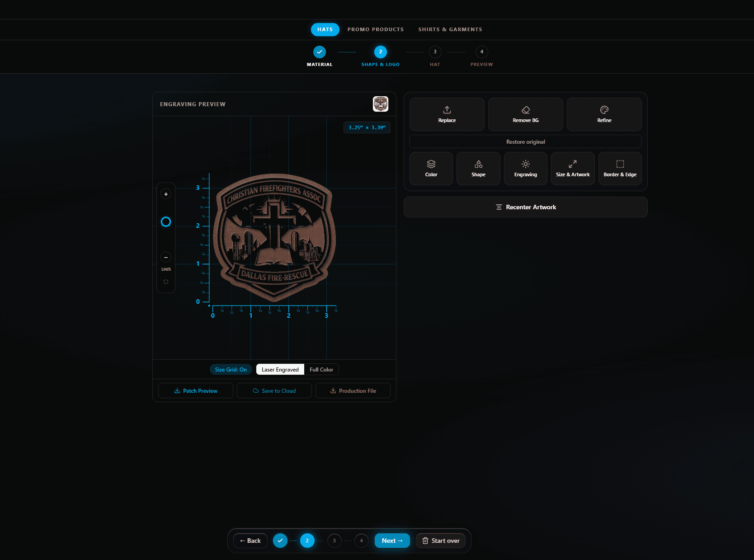The image size is (754, 560).
Task: Select Laser Engraved preview mode
Action: [280, 369]
